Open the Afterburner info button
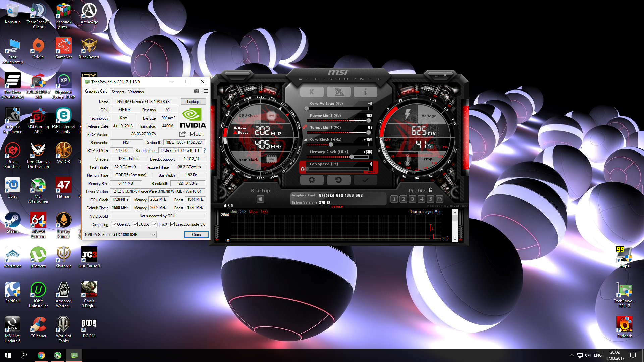644x362 pixels. coord(365,92)
